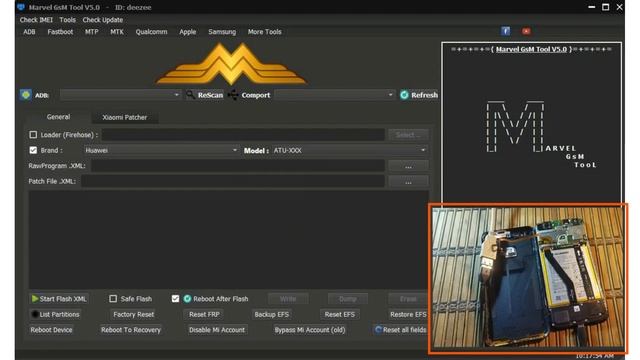Click the List Partitions disk icon

(35, 314)
